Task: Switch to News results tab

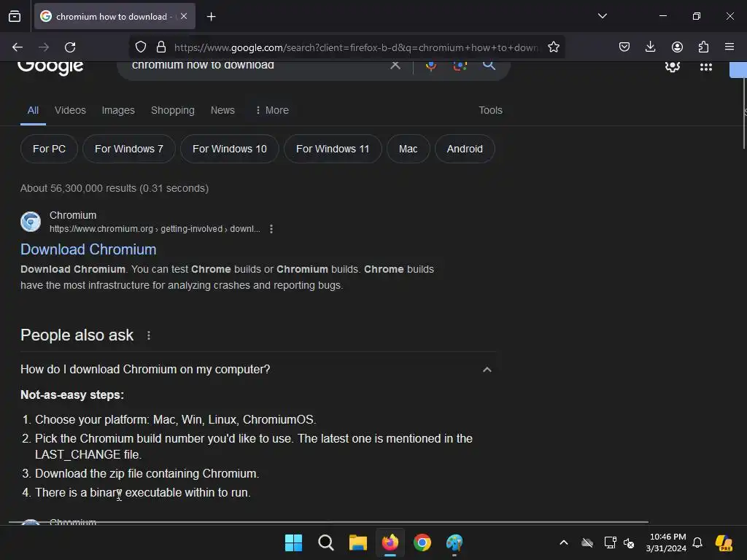Action: point(222,111)
